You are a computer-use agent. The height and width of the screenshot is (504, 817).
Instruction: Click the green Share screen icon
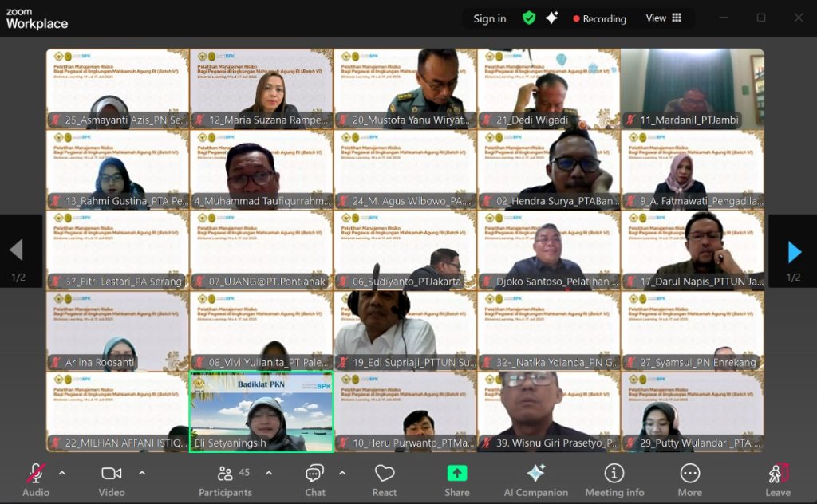point(456,479)
